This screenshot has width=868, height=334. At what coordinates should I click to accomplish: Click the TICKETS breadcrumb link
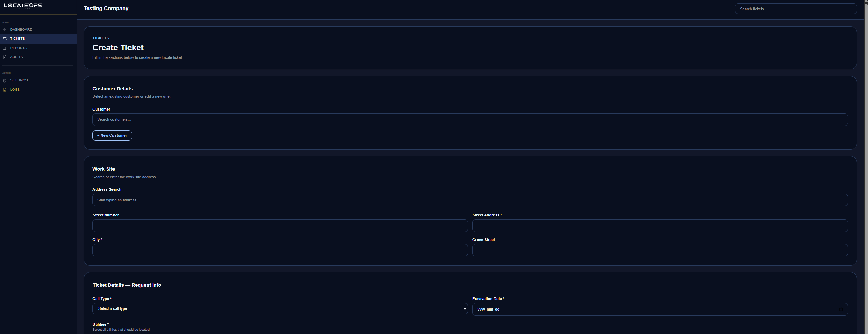(x=101, y=38)
